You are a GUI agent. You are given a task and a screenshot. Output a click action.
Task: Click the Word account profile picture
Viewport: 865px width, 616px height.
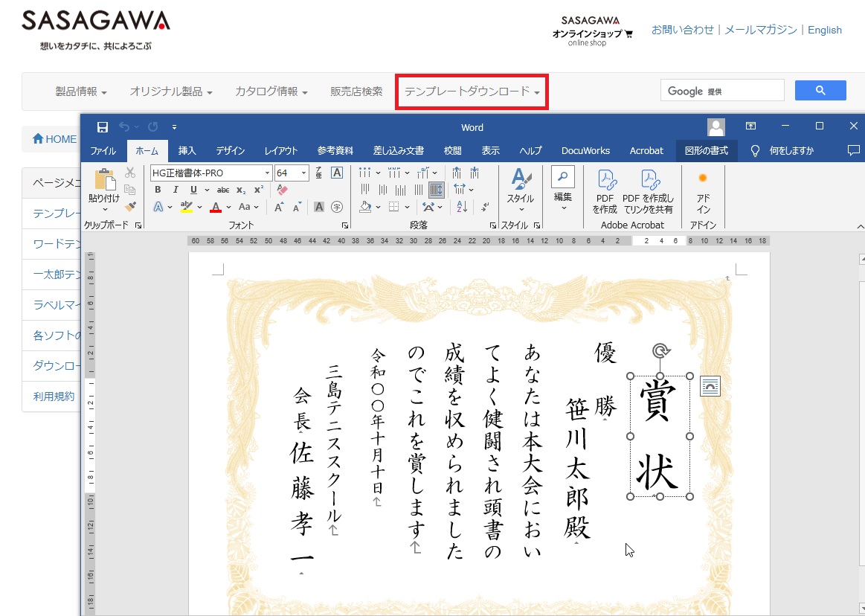[x=716, y=127]
